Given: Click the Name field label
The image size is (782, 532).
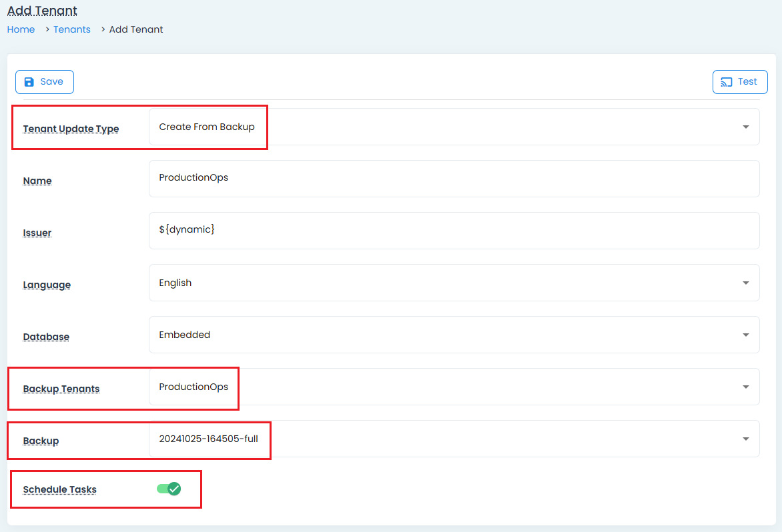Looking at the screenshot, I should (37, 181).
